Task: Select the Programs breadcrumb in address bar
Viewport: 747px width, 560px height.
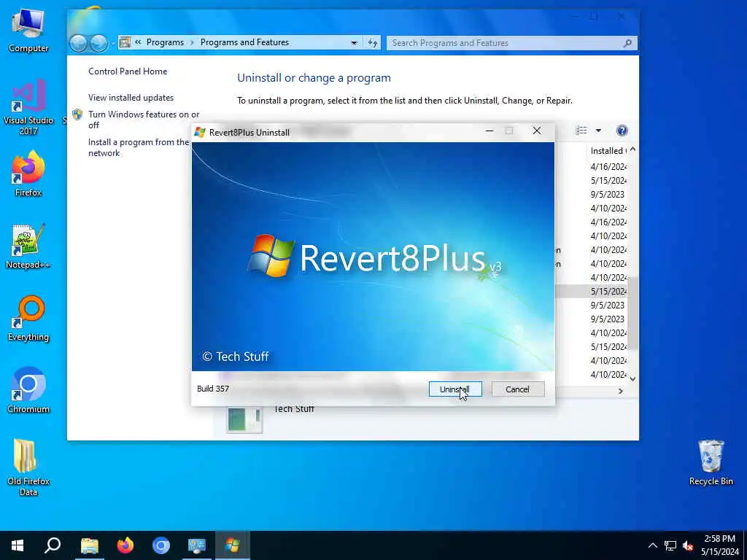Action: pyautogui.click(x=165, y=42)
